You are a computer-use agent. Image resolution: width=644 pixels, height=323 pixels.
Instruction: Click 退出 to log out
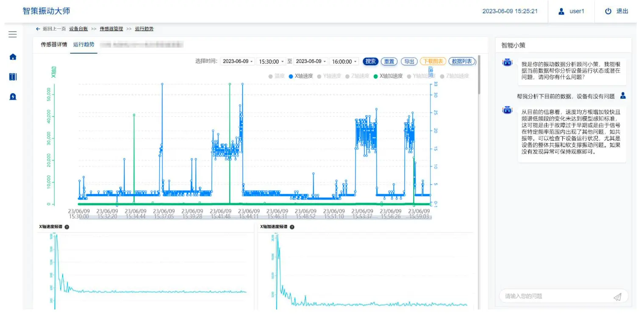622,11
